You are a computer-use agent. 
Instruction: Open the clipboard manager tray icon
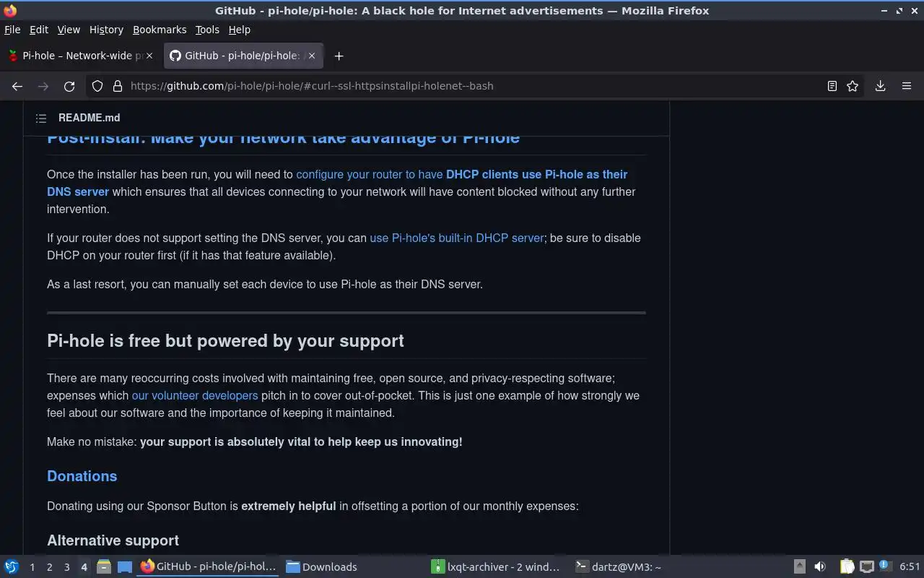point(847,566)
